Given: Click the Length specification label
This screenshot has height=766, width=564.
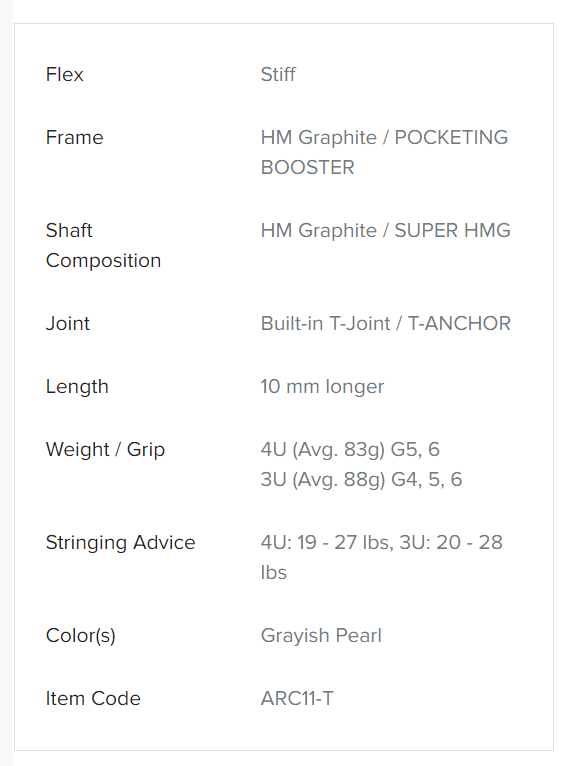Looking at the screenshot, I should pyautogui.click(x=77, y=387).
